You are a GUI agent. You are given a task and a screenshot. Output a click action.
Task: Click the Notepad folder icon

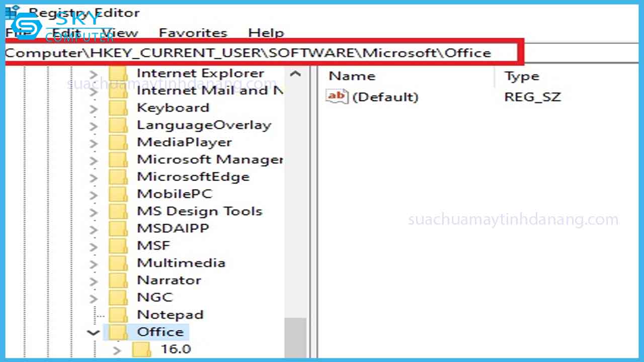[118, 315]
